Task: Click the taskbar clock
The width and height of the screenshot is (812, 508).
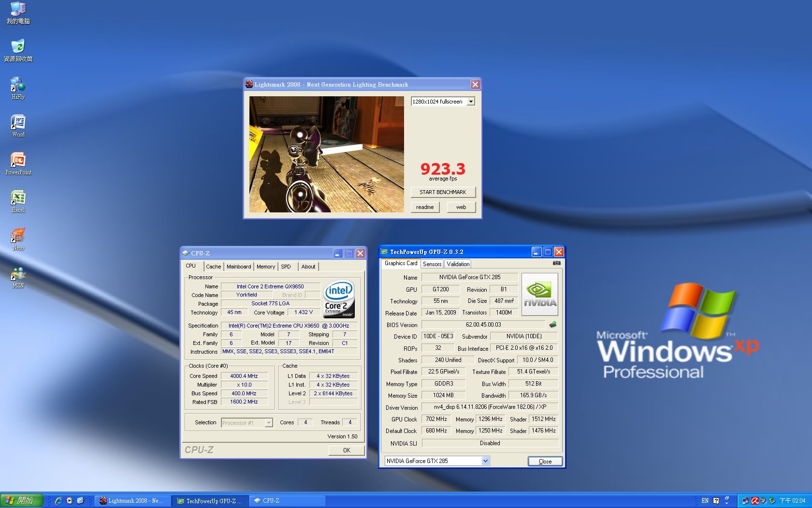Action: point(793,501)
